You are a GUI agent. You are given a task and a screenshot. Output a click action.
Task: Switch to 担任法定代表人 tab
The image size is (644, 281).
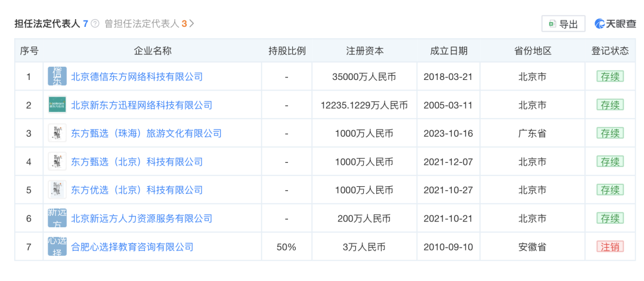47,24
